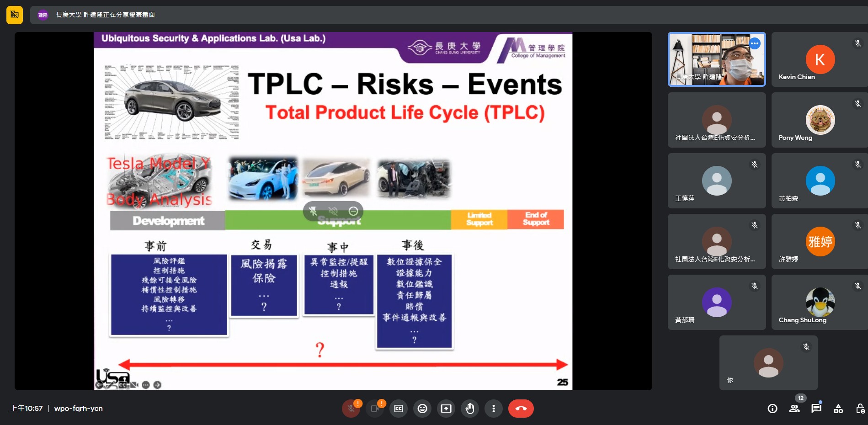868x425 pixels.
Task: Click the muted mic icon on 黃郁珊's tile
Action: click(755, 286)
